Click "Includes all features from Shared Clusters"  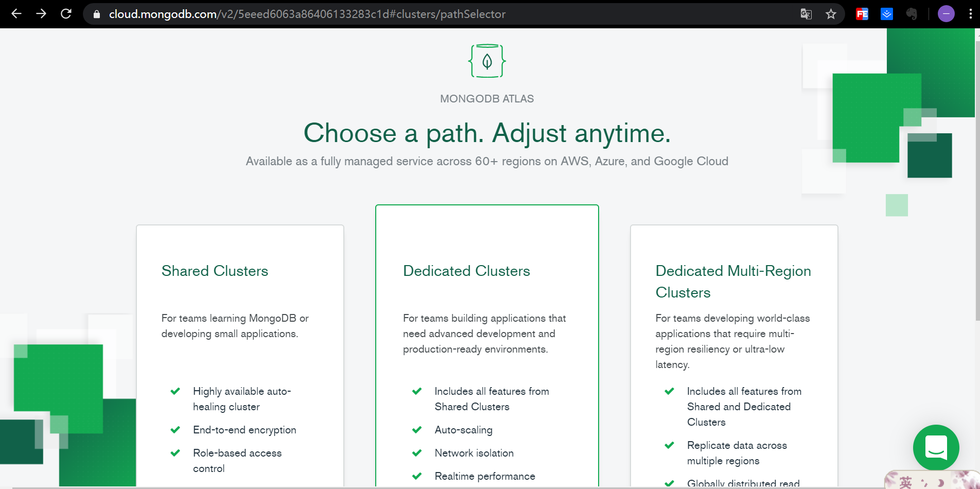coord(492,399)
